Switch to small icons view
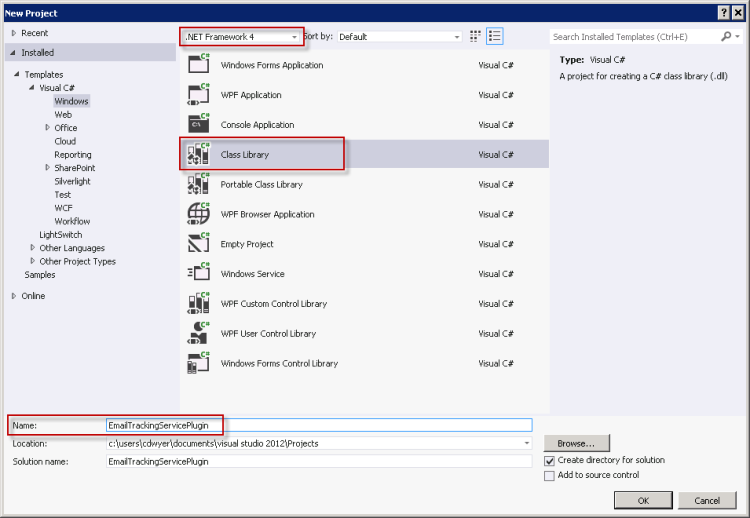Screen dimensions: 750x518 pyautogui.click(x=475, y=36)
